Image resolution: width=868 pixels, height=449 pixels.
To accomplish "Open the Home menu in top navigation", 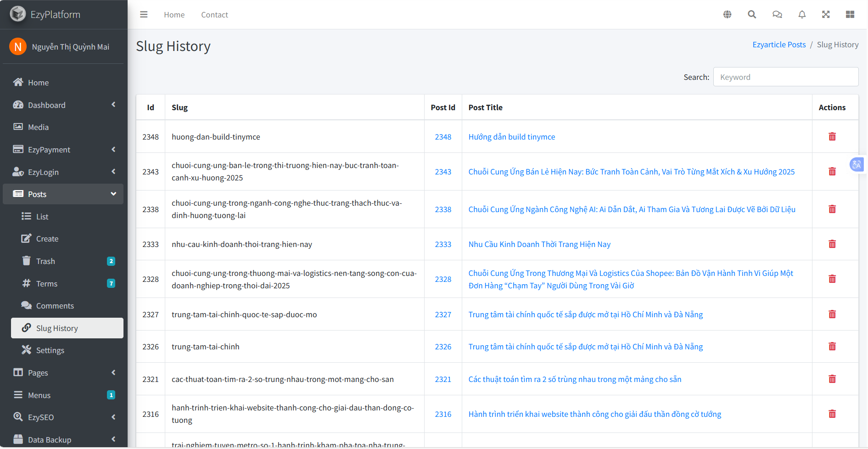I will (x=174, y=14).
